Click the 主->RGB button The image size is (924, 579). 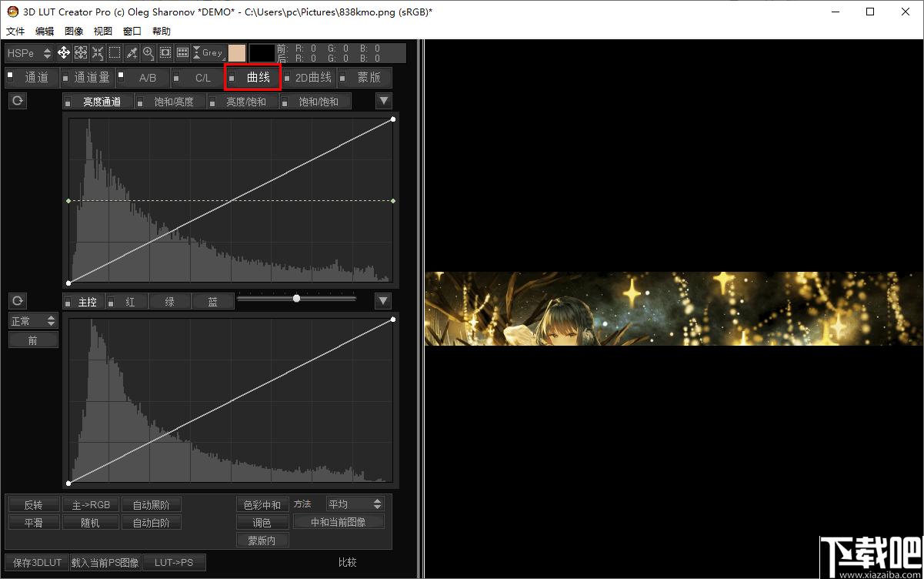click(x=91, y=505)
